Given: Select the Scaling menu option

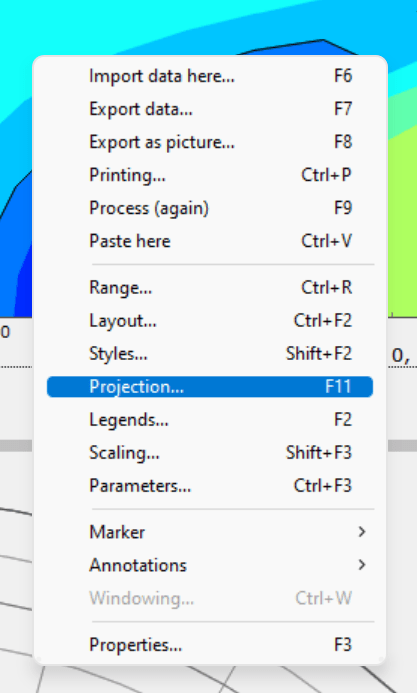Looking at the screenshot, I should (210, 453).
